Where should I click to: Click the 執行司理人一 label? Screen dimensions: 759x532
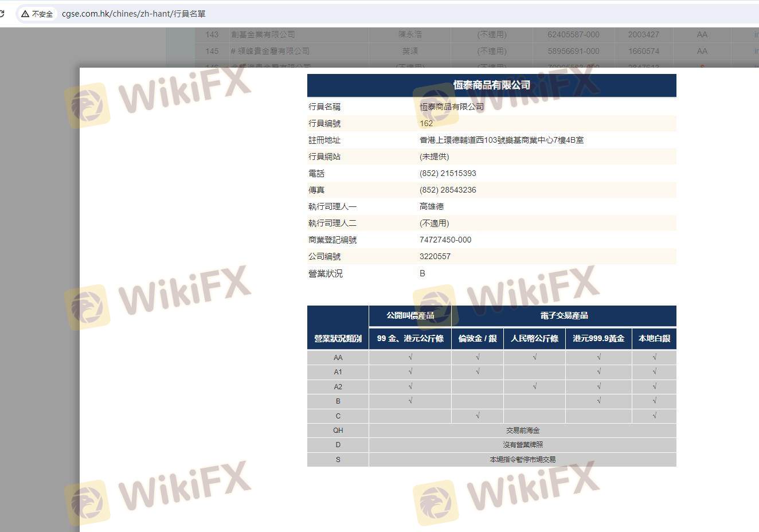pos(332,206)
